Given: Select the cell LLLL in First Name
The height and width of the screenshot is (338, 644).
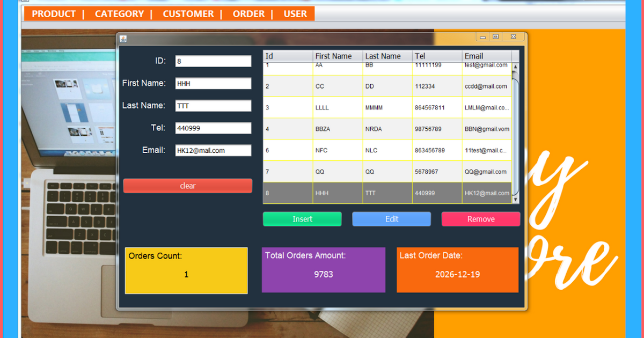Looking at the screenshot, I should 338,108.
